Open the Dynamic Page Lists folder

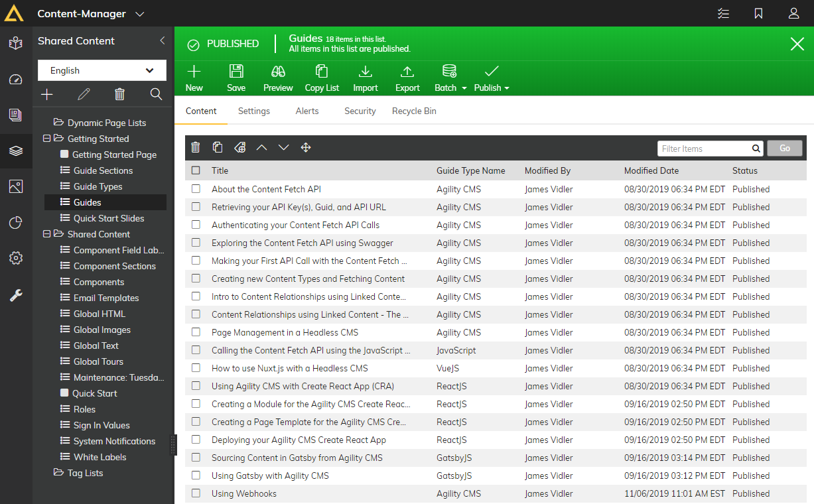[x=100, y=123]
